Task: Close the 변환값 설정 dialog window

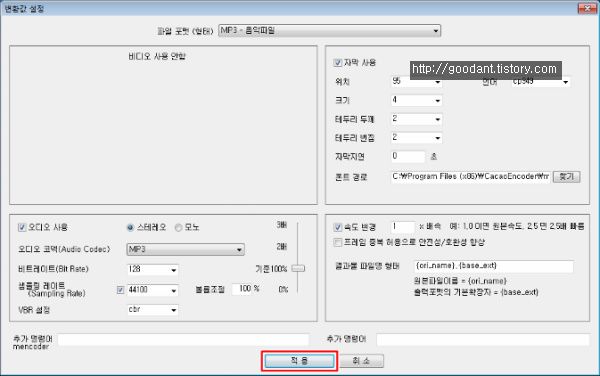Action: pos(587,8)
